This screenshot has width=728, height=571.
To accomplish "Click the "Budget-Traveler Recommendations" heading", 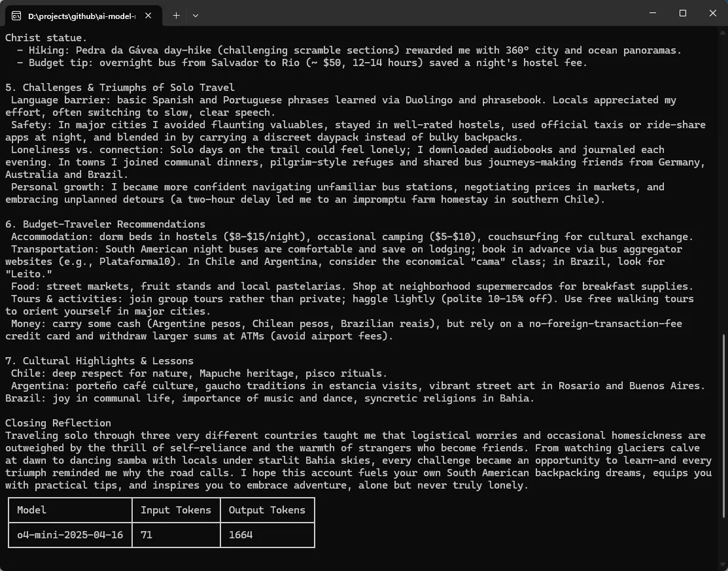I will click(x=114, y=224).
